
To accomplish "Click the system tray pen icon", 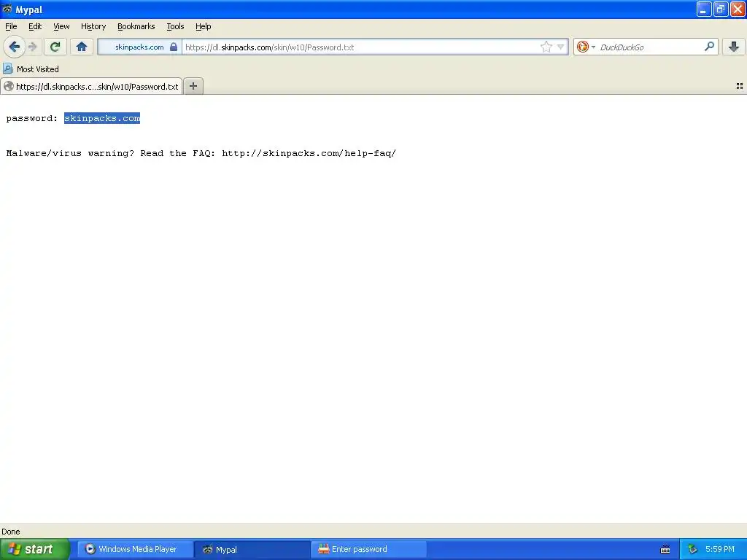I will click(693, 550).
